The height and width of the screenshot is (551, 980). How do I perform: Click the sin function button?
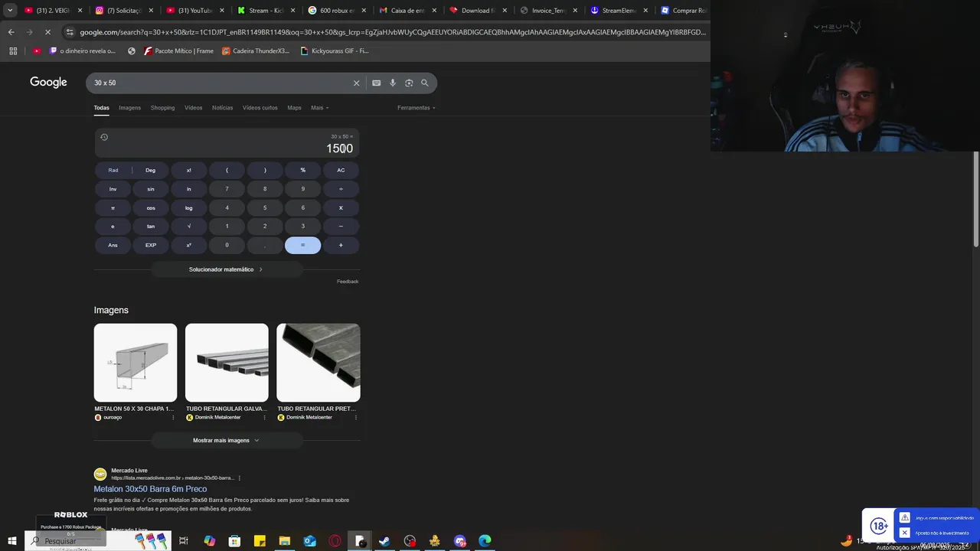[151, 189]
